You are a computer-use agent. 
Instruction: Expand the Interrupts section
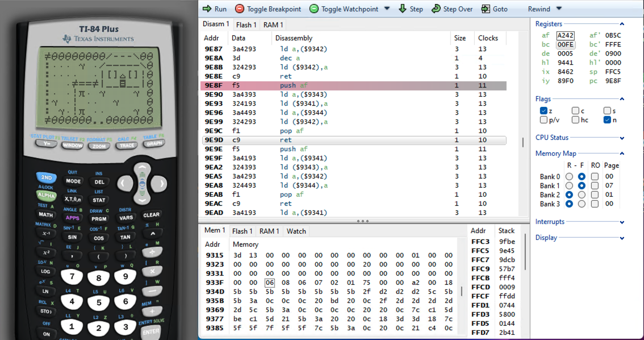(x=622, y=222)
